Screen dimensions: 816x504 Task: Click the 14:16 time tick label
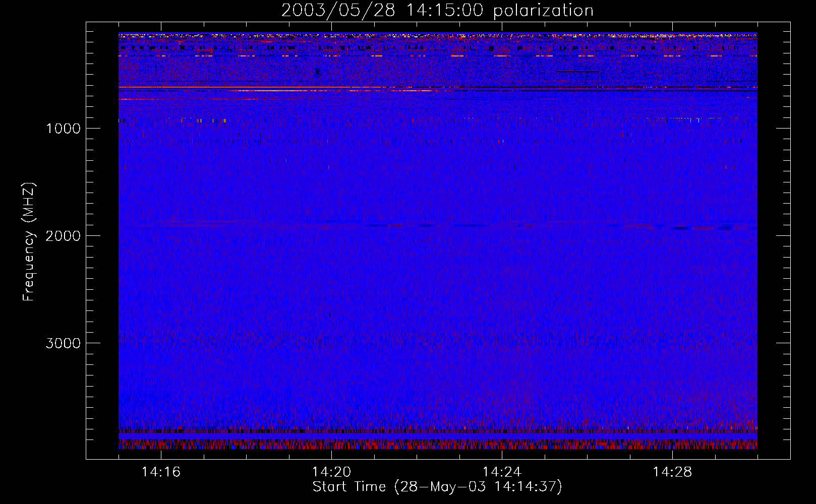(x=161, y=472)
